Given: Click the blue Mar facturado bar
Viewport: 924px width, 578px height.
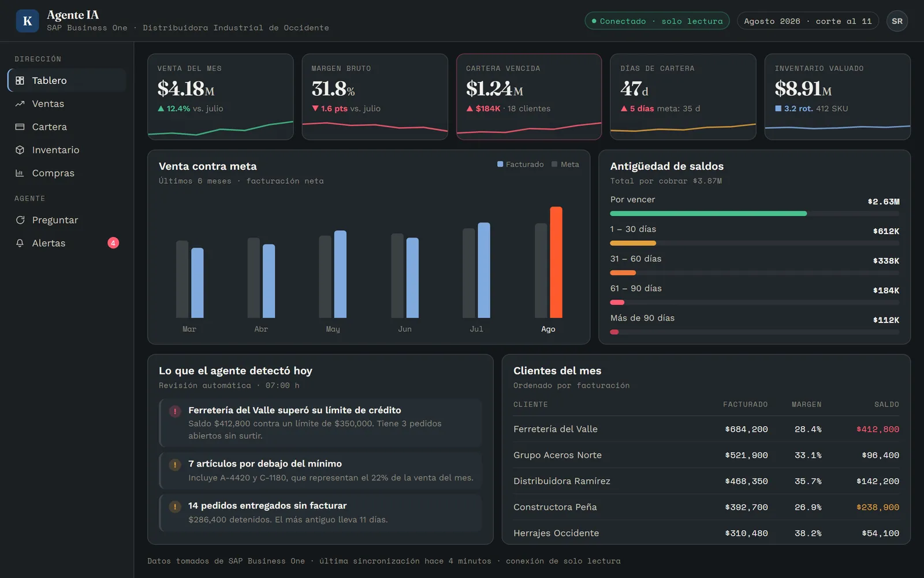Looking at the screenshot, I should [197, 283].
